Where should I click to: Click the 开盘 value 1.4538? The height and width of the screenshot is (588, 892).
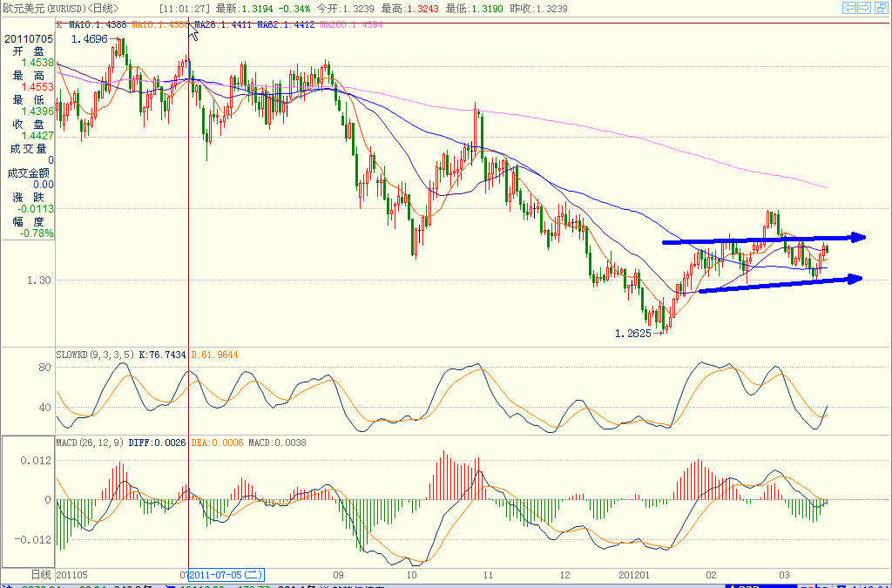pos(37,63)
